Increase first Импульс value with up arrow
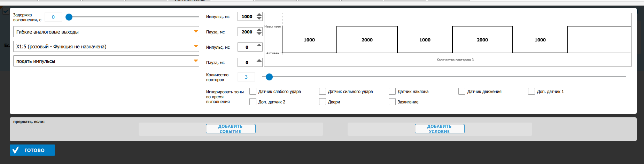Screen dimensions: 644x164 259,15
